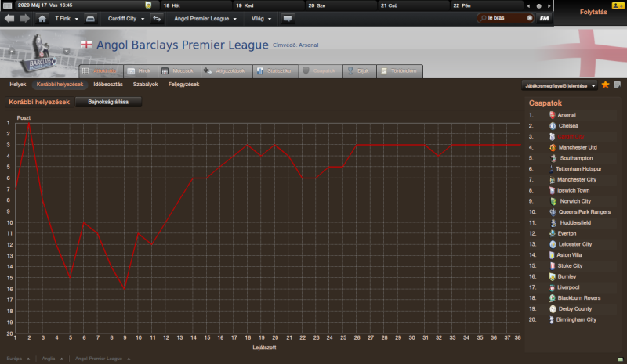The width and height of the screenshot is (627, 364).
Task: Click the FM logo button
Action: click(545, 18)
